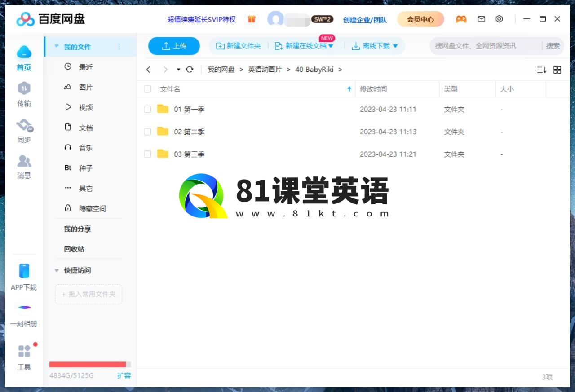Refresh the file list

coord(190,70)
